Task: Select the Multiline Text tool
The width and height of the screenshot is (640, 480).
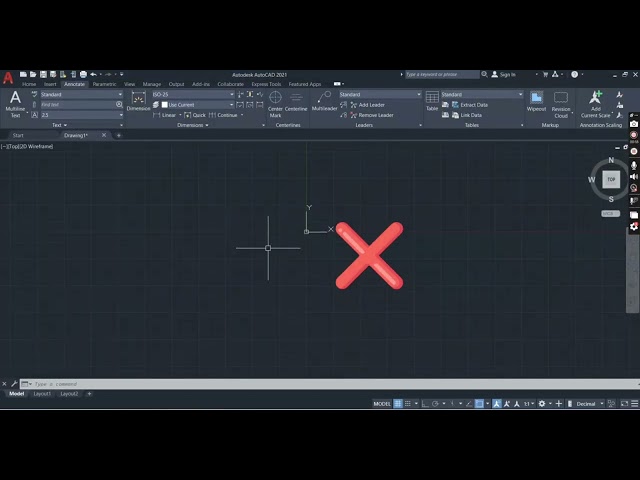Action: (x=15, y=104)
